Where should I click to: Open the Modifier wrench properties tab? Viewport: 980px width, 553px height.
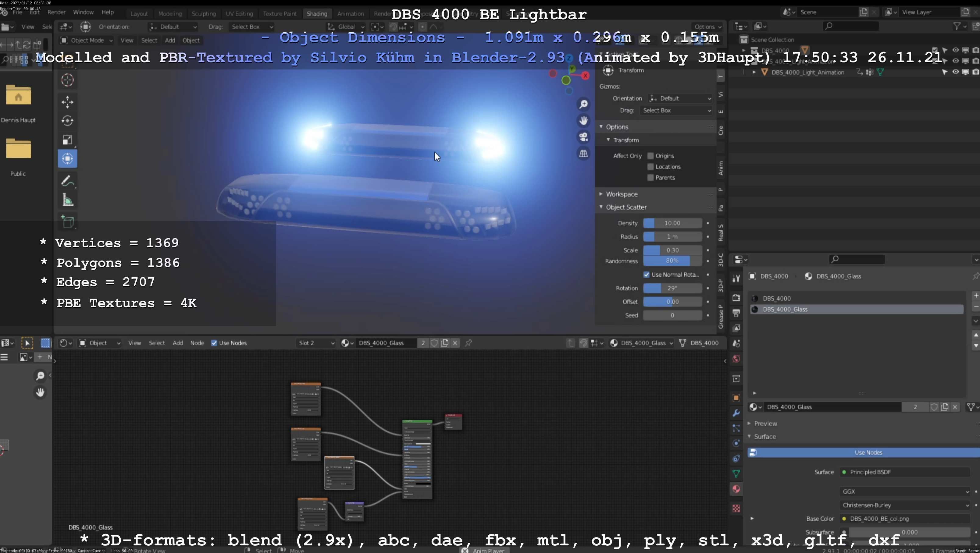[736, 413]
